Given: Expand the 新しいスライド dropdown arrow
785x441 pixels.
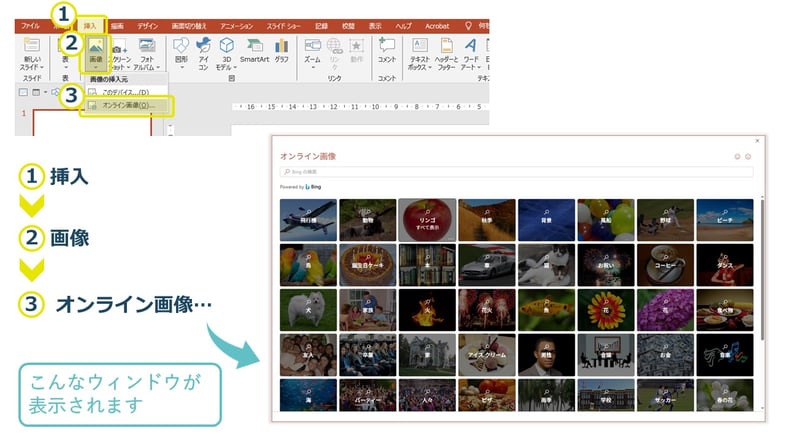Looking at the screenshot, I should 42,67.
